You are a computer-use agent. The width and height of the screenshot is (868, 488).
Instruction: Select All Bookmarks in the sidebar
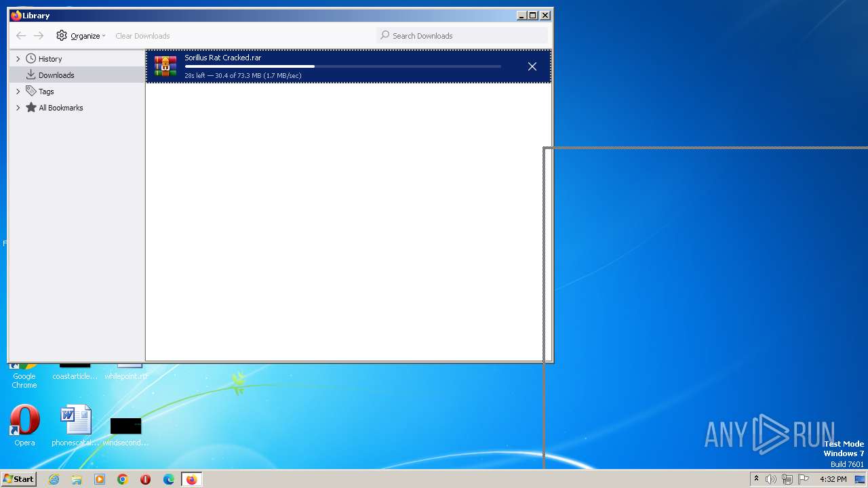[61, 108]
